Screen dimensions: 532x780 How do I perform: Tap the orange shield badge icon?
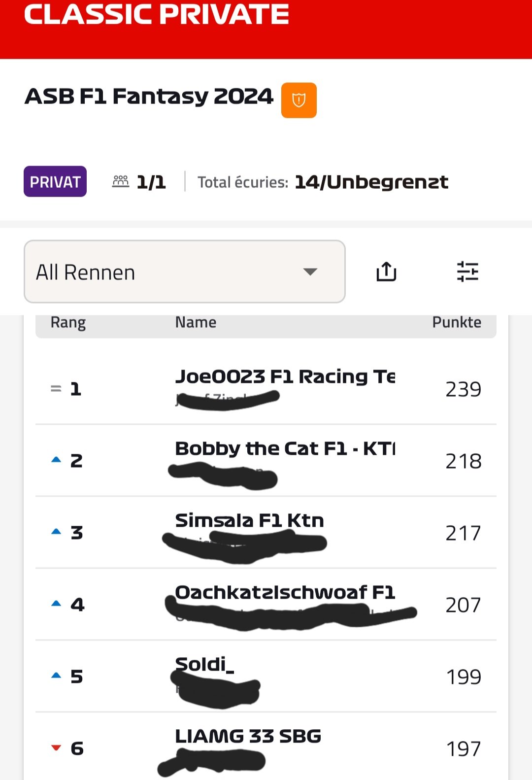[299, 100]
